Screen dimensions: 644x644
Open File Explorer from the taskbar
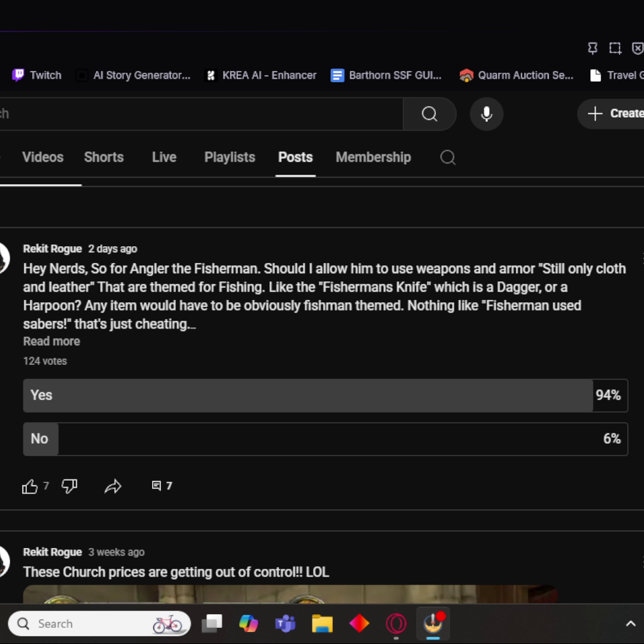pyautogui.click(x=322, y=624)
